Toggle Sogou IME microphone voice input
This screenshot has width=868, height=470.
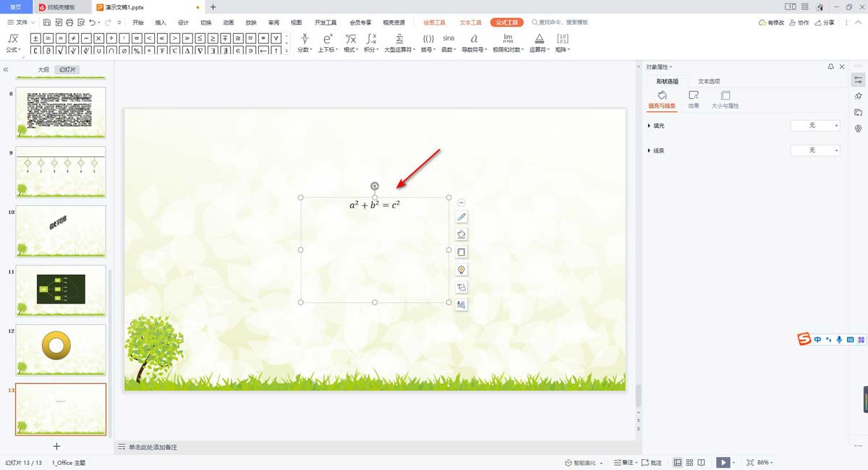click(839, 339)
